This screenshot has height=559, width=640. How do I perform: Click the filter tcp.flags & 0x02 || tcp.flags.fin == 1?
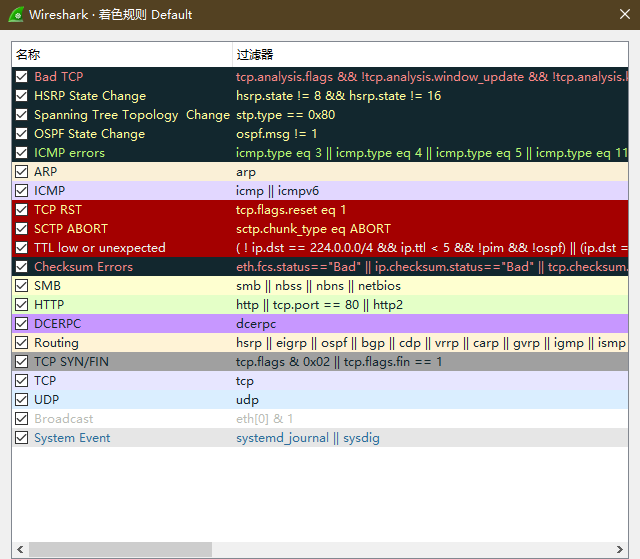coord(339,362)
